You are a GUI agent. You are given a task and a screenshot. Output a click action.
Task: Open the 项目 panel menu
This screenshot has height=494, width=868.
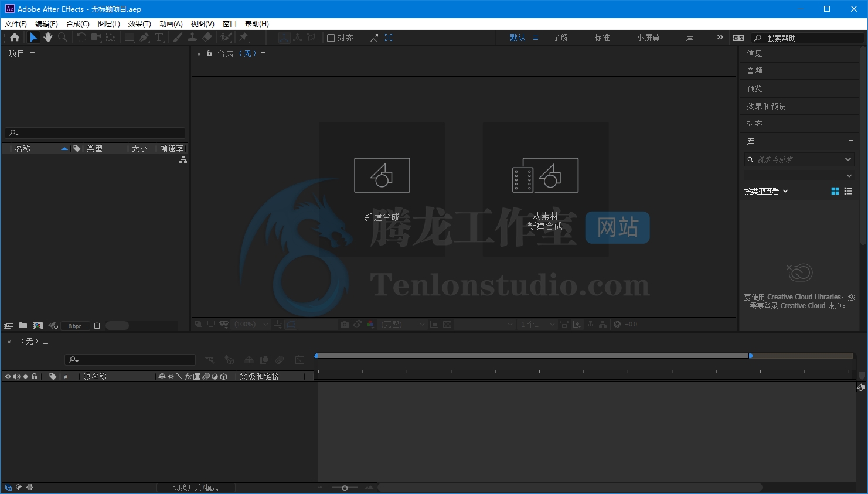click(x=32, y=54)
